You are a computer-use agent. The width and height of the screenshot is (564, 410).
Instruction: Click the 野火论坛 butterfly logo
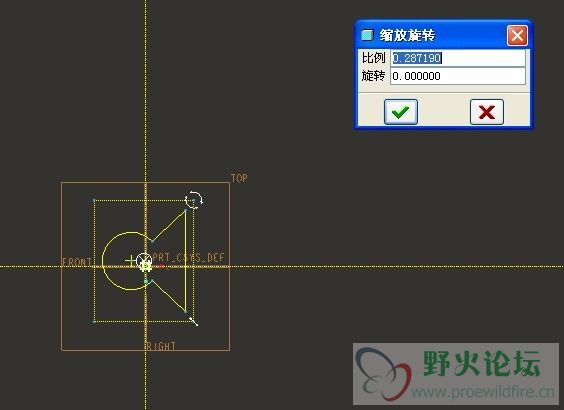pos(383,374)
